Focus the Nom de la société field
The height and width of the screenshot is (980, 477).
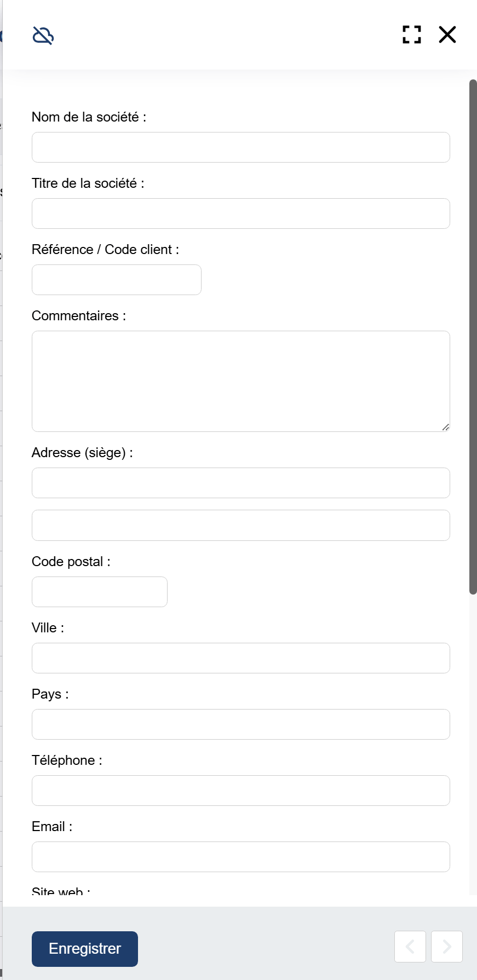(241, 147)
